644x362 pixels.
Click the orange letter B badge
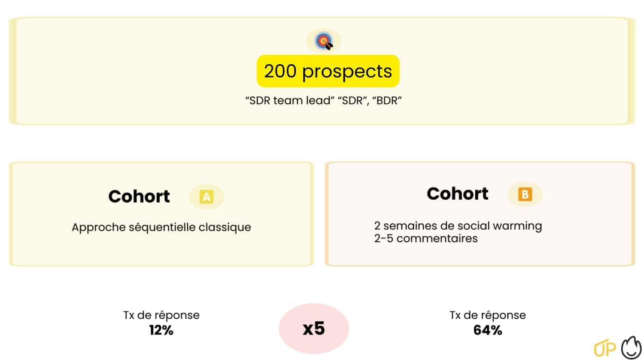pos(525,194)
